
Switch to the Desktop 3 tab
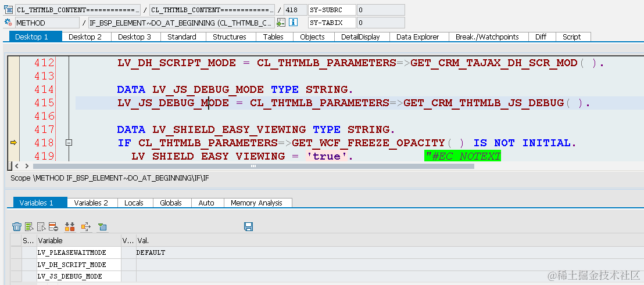pyautogui.click(x=134, y=37)
